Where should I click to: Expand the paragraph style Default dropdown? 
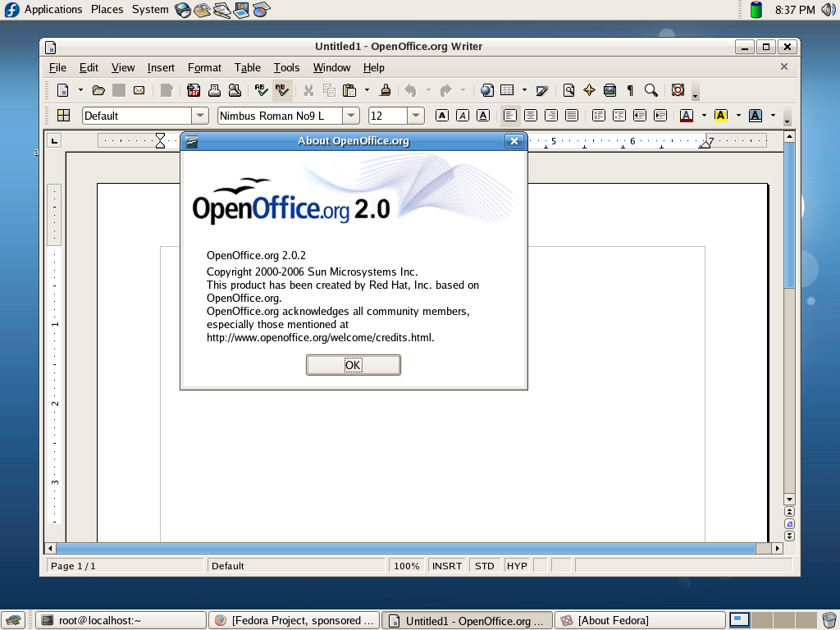pyautogui.click(x=200, y=115)
